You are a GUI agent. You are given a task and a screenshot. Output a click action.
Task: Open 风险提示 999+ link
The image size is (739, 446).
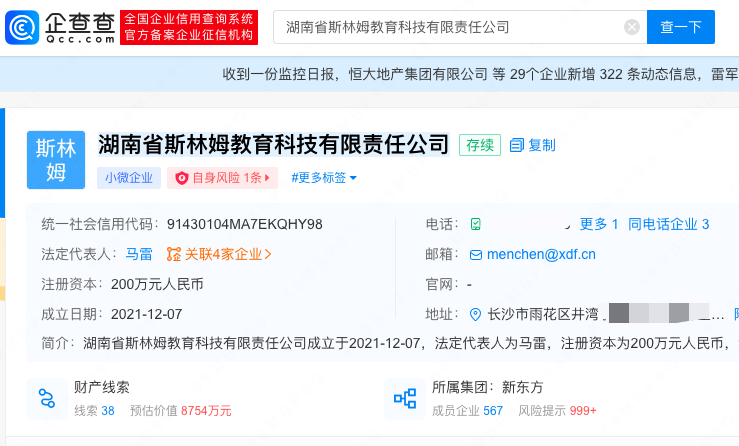point(557,411)
